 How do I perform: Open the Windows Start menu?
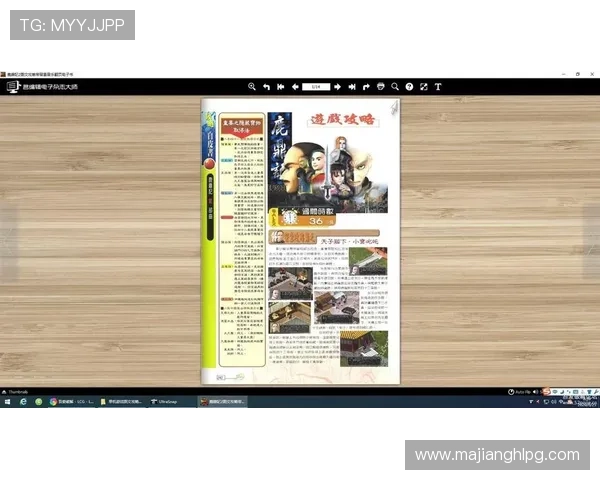coord(6,401)
